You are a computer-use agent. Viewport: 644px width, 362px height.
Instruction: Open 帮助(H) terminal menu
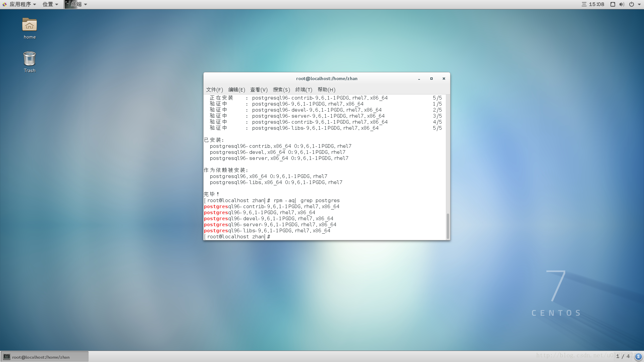click(327, 90)
